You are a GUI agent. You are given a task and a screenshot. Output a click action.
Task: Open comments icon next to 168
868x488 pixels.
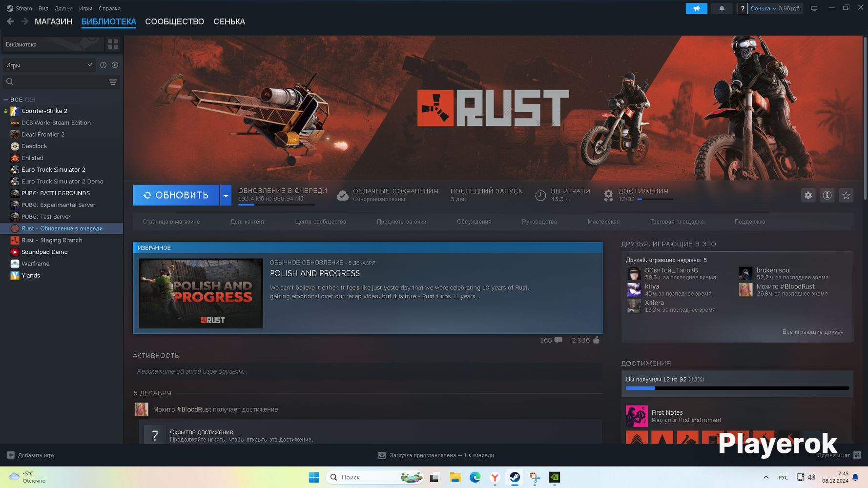point(558,340)
